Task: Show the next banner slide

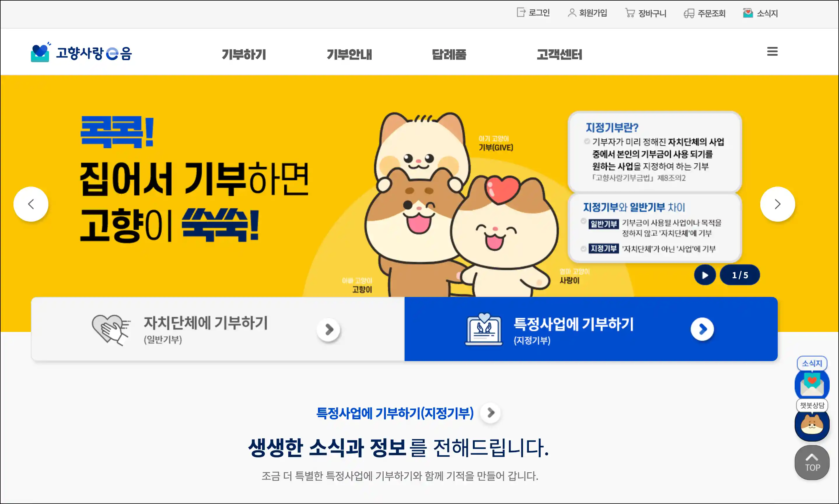Action: 777,204
